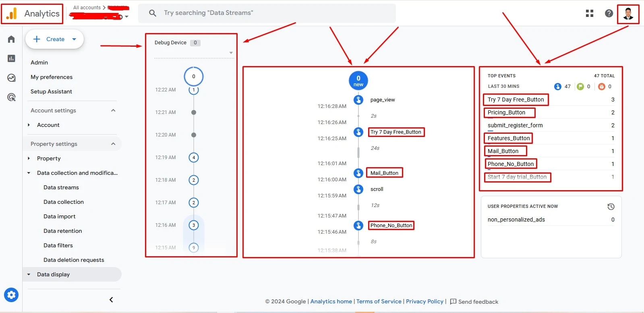
Task: Open the Google apps grid
Action: point(590,13)
